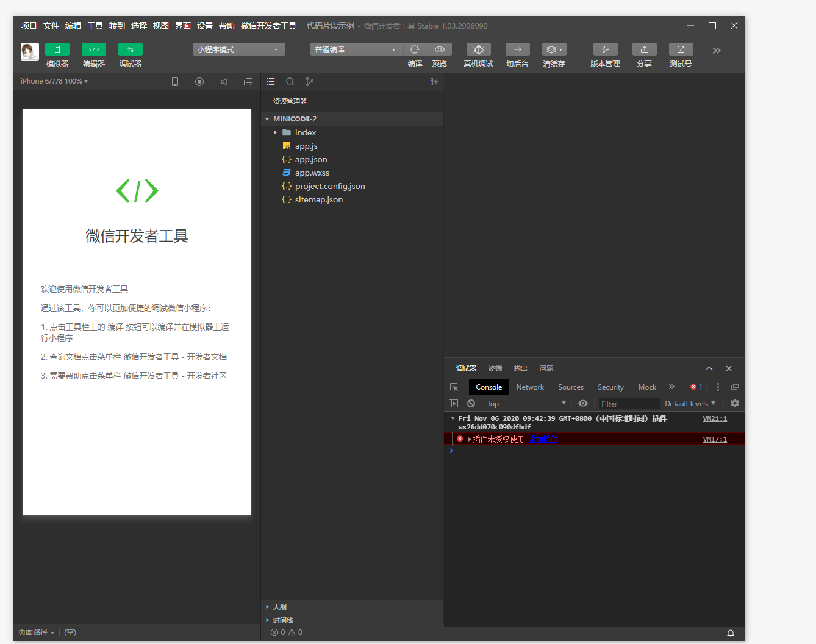
Task: Open the 微信开发者工具 menu
Action: coord(269,26)
